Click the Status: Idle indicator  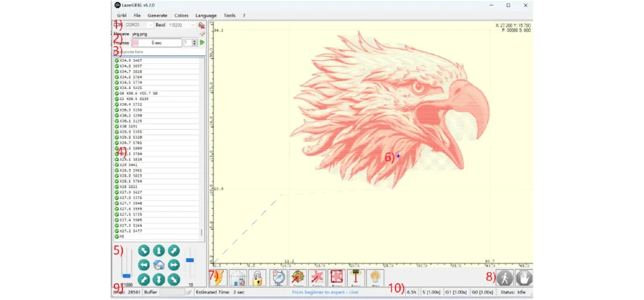513,292
